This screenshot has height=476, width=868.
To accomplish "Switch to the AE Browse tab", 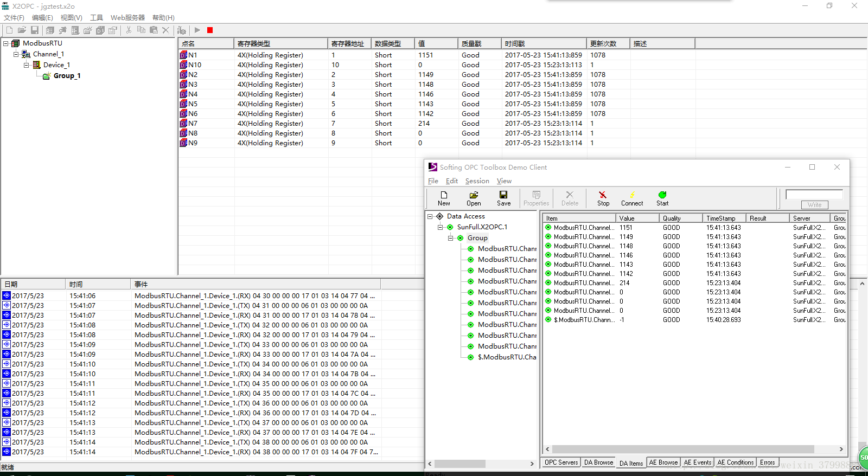I will coord(663,462).
